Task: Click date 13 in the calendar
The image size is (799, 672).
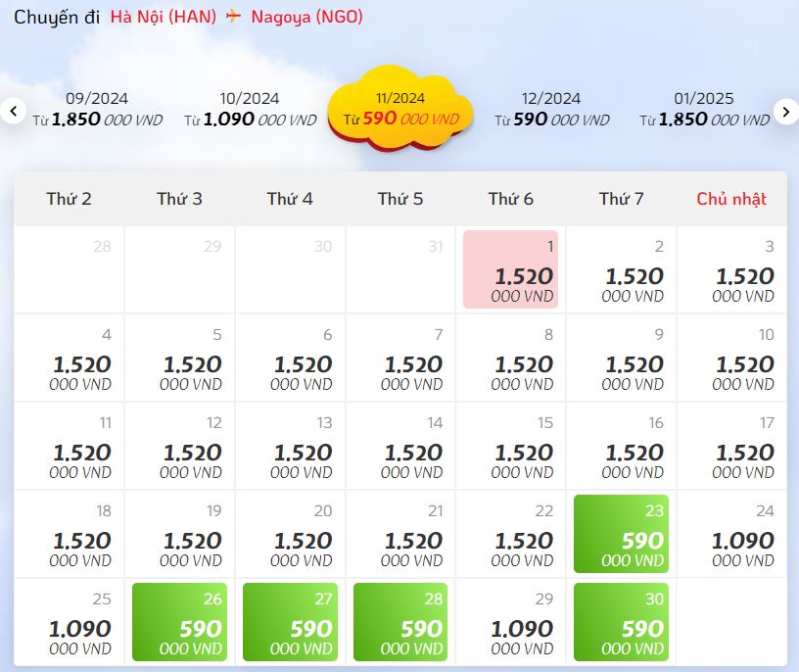Action: pyautogui.click(x=290, y=446)
